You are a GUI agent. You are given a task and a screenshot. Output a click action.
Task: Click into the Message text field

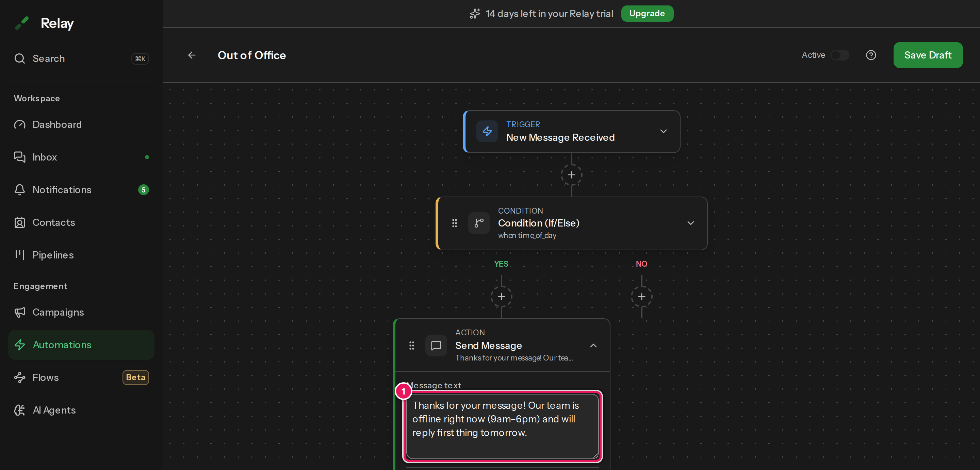point(503,426)
